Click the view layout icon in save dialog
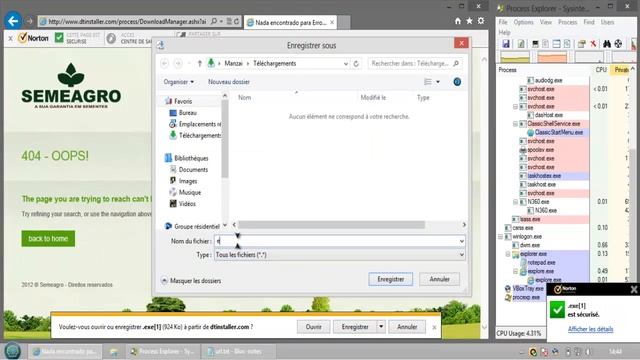640x360 pixels. click(x=428, y=82)
